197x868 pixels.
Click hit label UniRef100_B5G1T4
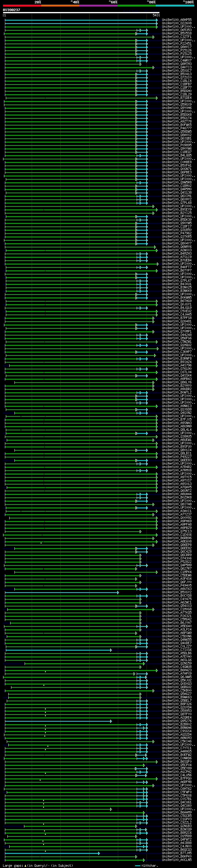[177, 118]
